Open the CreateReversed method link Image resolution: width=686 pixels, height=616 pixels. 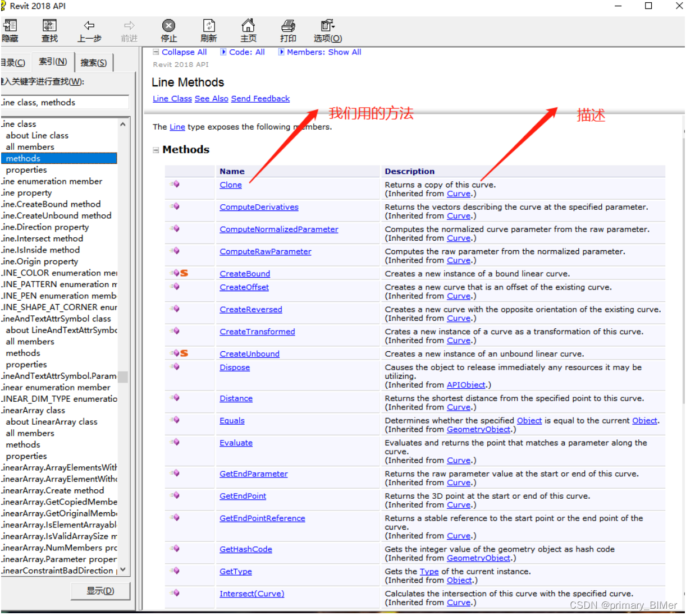point(251,310)
